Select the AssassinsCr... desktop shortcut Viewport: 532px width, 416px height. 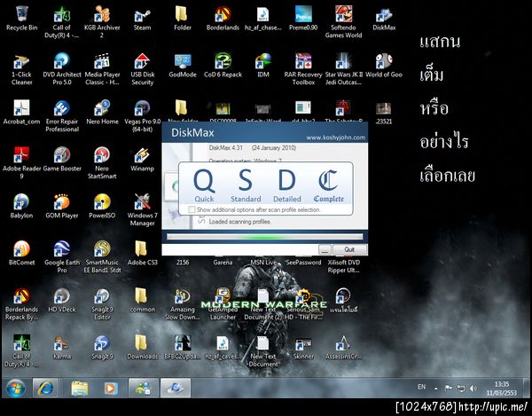coord(343,347)
